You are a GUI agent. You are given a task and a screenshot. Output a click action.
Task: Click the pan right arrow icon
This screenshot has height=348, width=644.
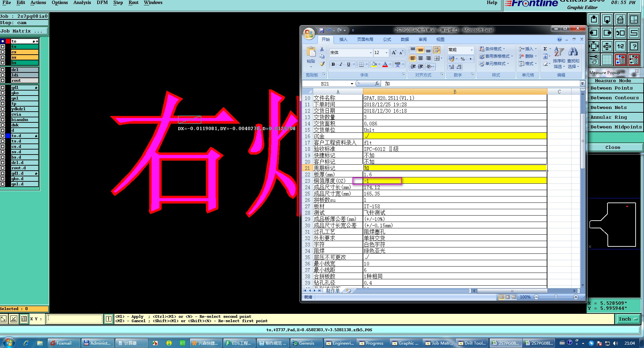click(x=607, y=33)
